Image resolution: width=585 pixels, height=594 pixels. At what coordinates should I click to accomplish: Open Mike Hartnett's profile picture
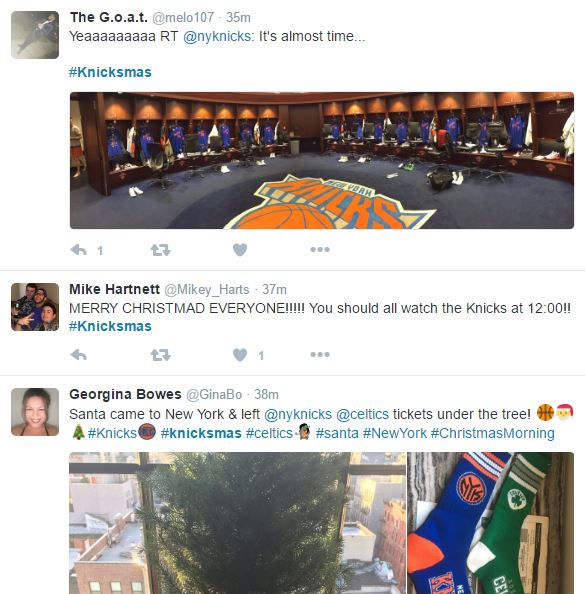coord(35,307)
